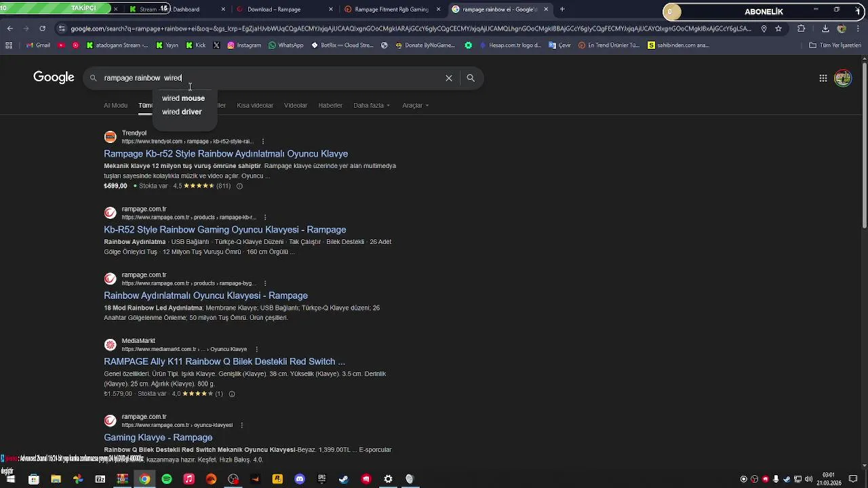Open the Gmail bookmark
This screenshot has width=868, height=488.
[38, 45]
